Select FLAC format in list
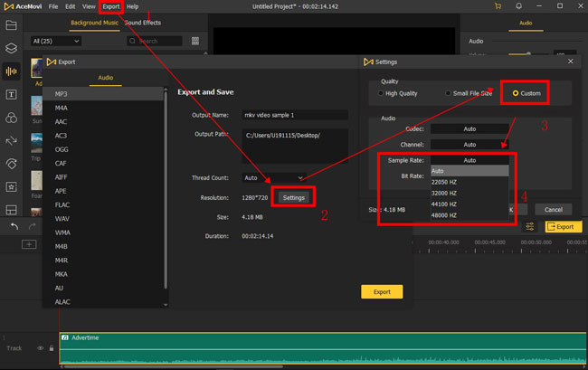The height and width of the screenshot is (370, 588). pyautogui.click(x=103, y=205)
